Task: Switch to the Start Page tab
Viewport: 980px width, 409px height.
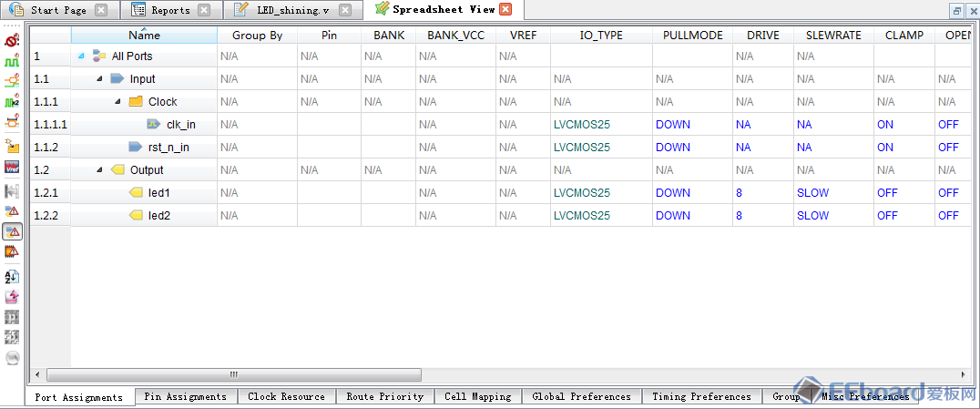Action: [x=58, y=10]
